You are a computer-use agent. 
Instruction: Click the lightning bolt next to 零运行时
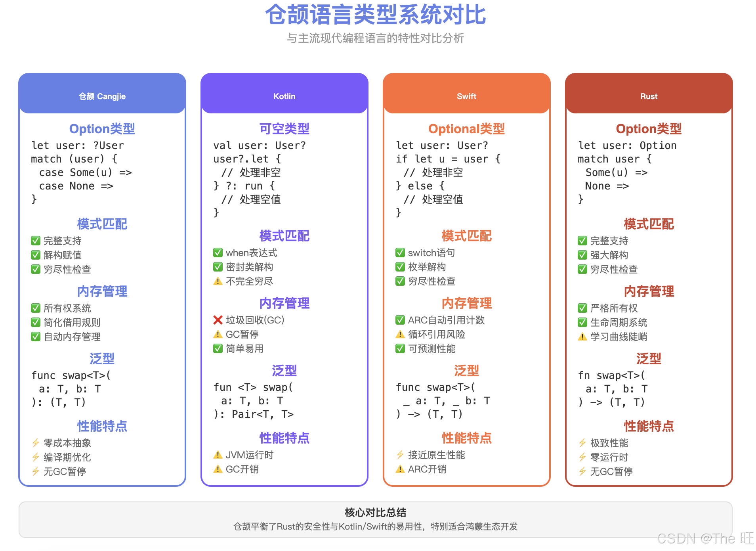582,457
